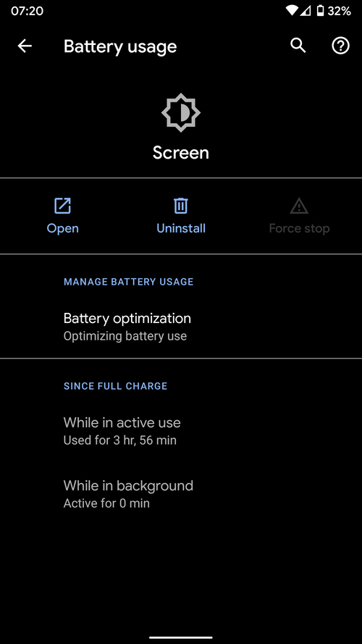Click the Open button label

[63, 228]
